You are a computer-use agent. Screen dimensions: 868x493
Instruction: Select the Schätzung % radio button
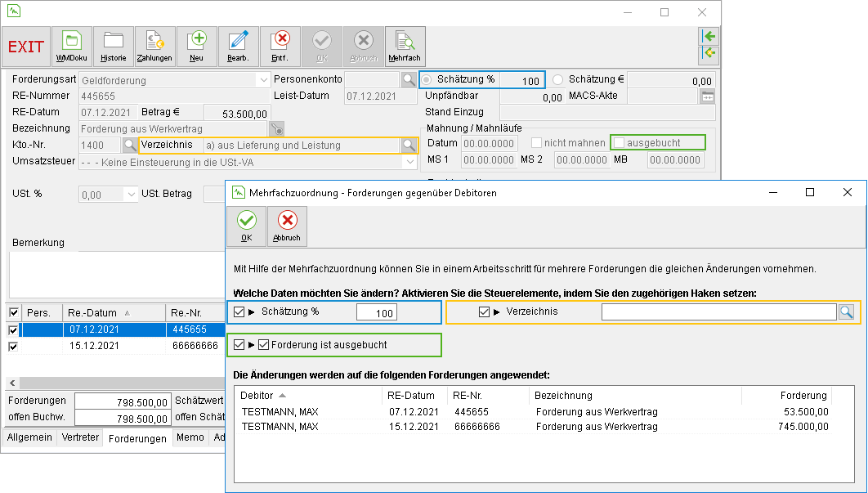tap(427, 80)
